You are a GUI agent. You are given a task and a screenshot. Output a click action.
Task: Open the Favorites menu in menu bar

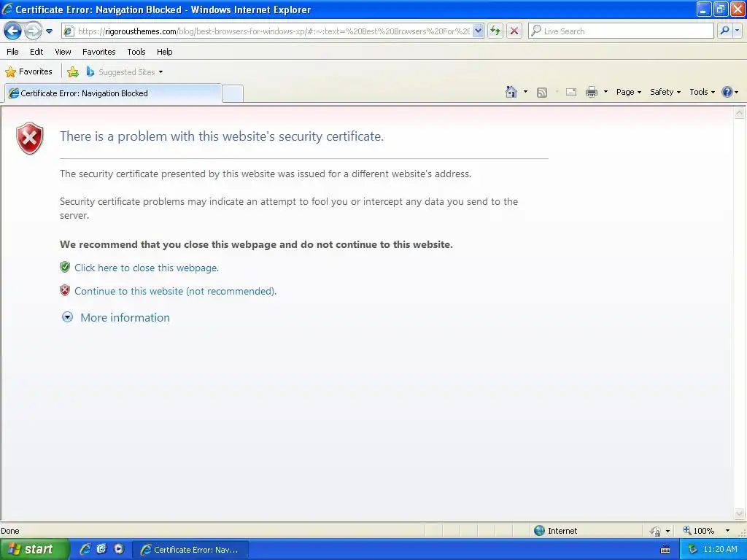[x=99, y=52]
